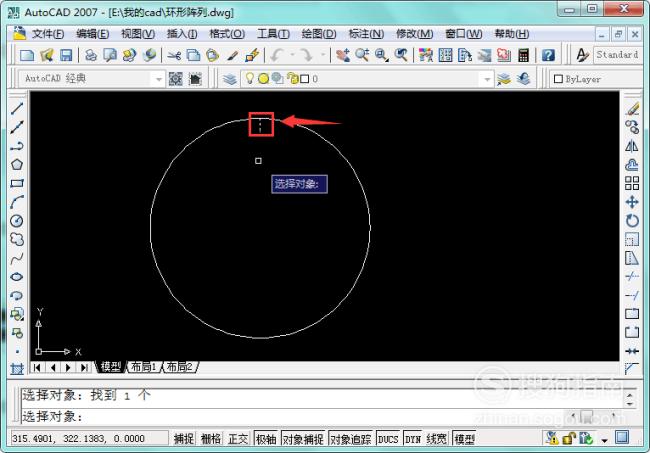The width and height of the screenshot is (650, 453).
Task: Toggle 极轴 polar tracking in status bar
Action: coord(266,438)
